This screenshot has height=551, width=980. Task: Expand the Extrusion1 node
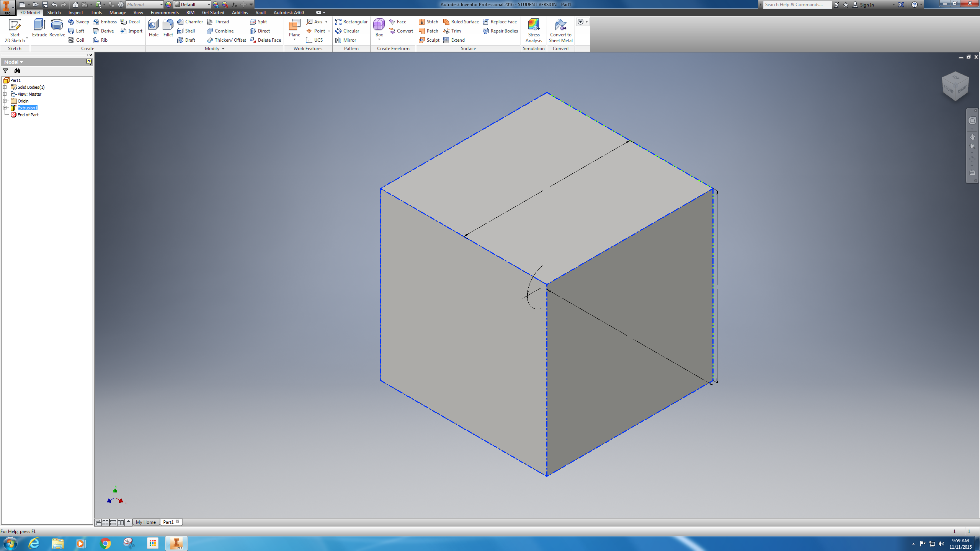click(5, 108)
